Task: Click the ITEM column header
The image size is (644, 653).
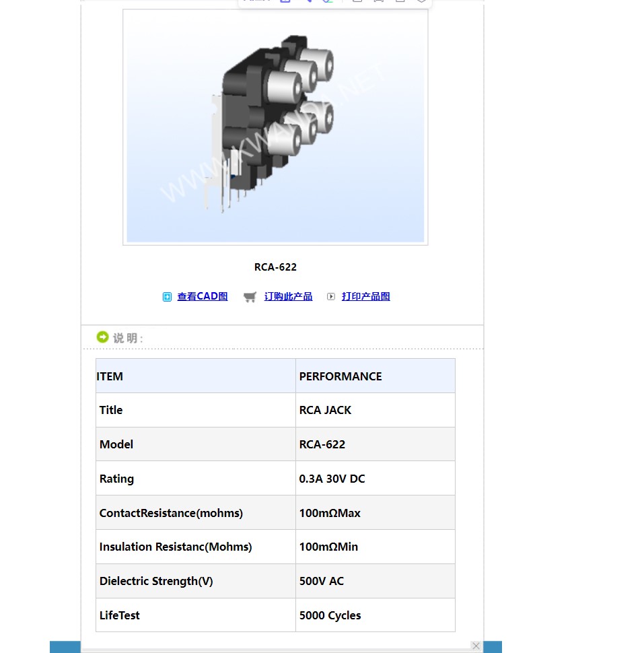Action: coord(196,376)
